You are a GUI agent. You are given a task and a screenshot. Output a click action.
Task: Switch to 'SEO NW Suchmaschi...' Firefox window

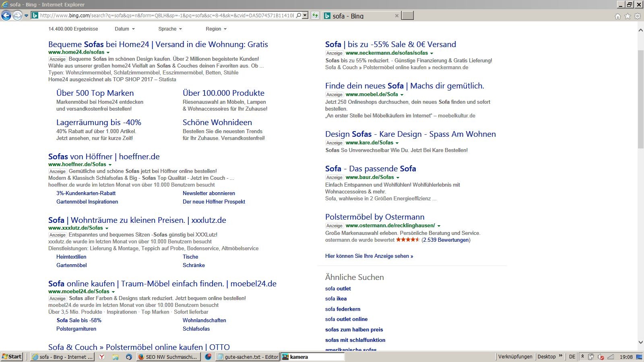[168, 357]
